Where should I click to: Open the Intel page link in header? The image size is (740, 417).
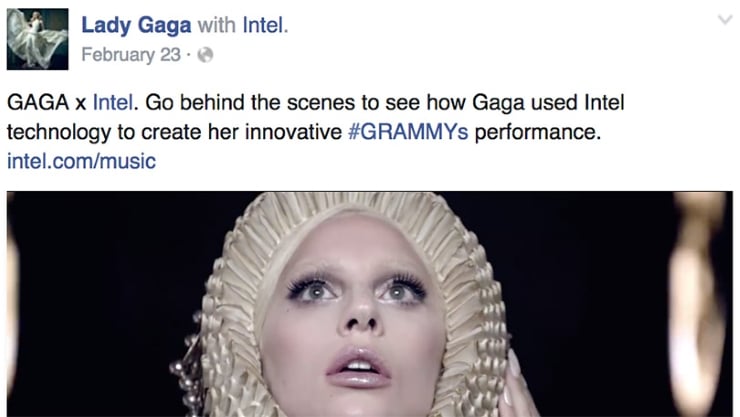[263, 25]
